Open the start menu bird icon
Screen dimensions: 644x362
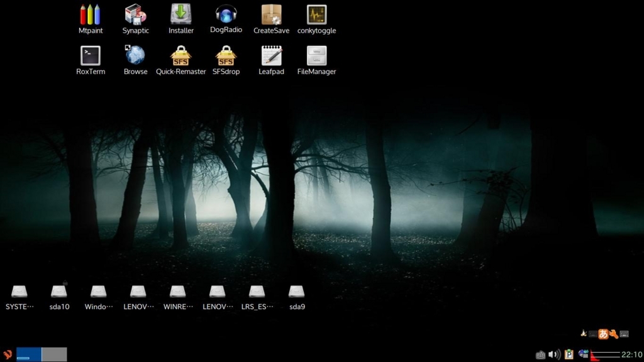coord(8,354)
